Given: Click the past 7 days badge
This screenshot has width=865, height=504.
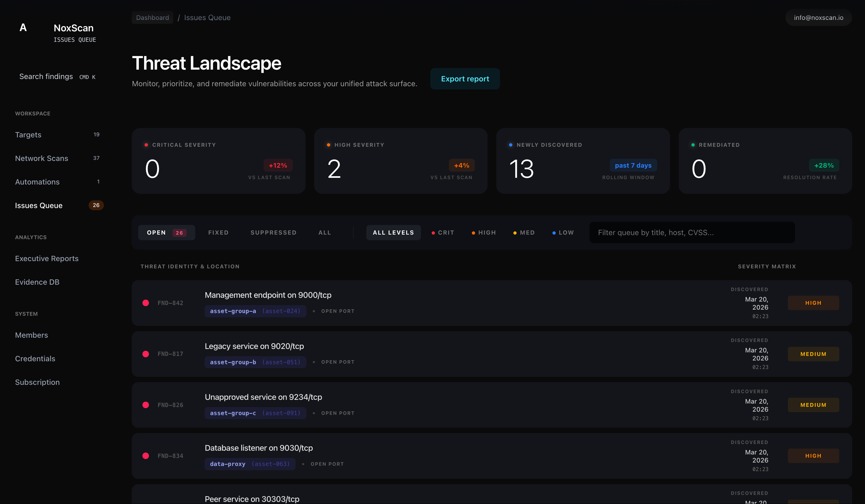Looking at the screenshot, I should [x=633, y=166].
